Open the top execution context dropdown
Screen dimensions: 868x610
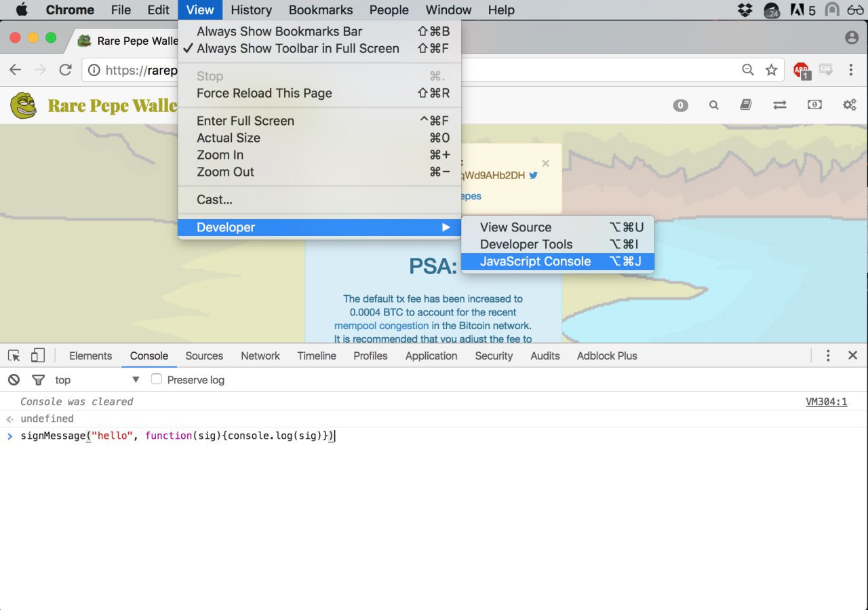pyautogui.click(x=98, y=380)
